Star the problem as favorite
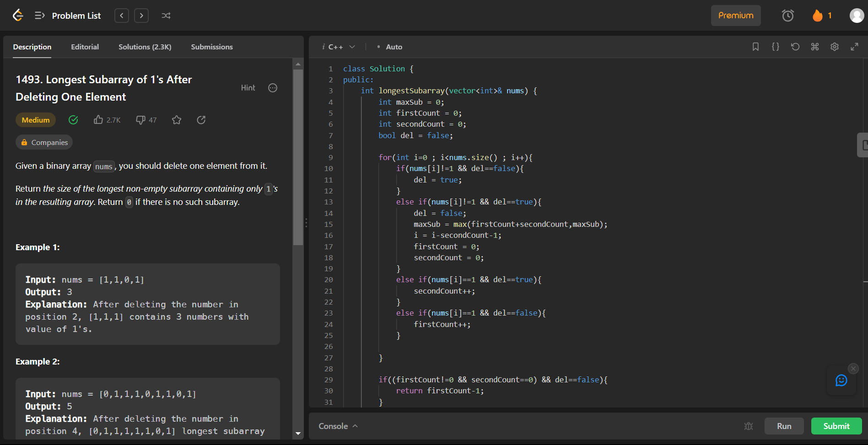 pyautogui.click(x=177, y=120)
